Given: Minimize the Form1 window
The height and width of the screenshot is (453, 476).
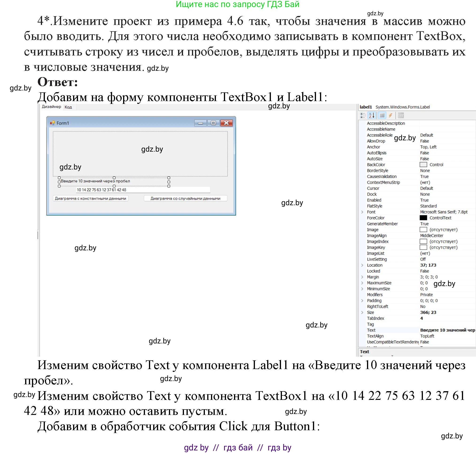Looking at the screenshot, I should (x=200, y=123).
